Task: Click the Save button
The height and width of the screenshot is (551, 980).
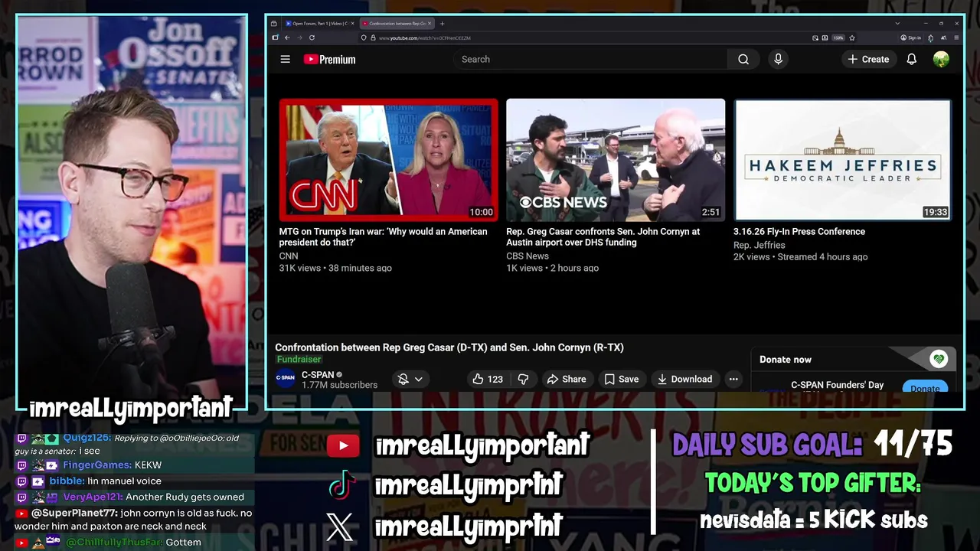Action: click(621, 379)
